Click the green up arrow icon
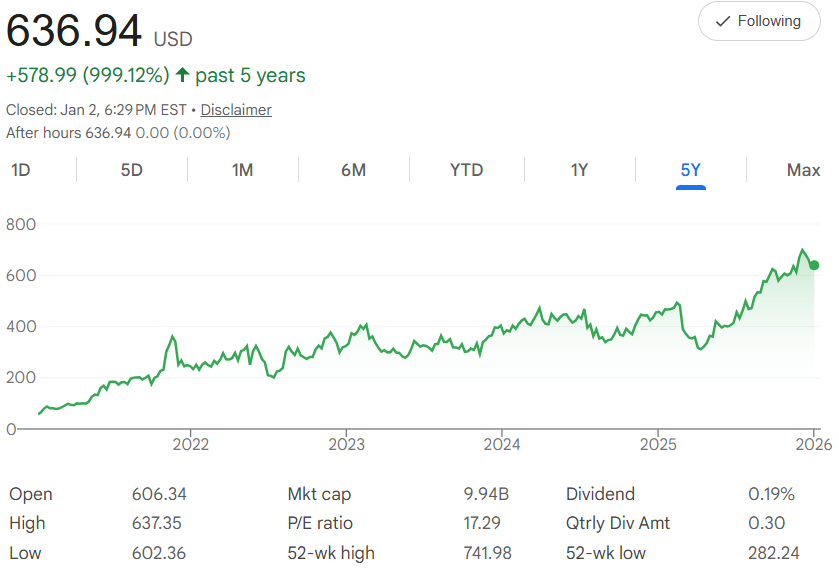Image resolution: width=839 pixels, height=569 pixels. pos(182,76)
